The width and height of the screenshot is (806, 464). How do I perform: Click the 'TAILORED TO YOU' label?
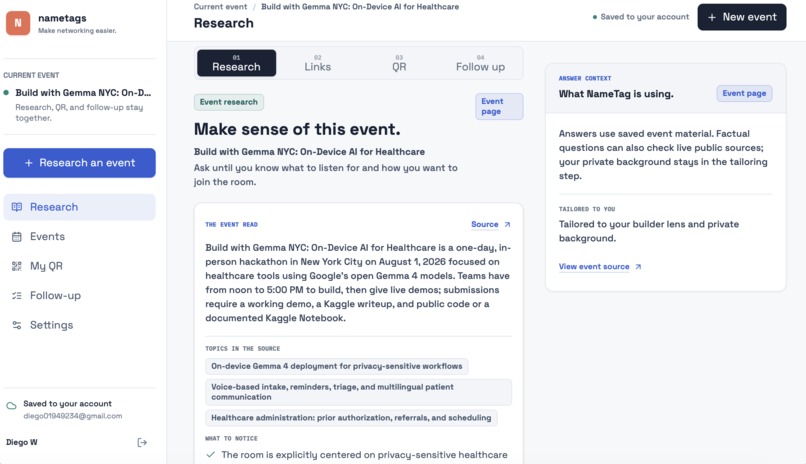point(587,209)
